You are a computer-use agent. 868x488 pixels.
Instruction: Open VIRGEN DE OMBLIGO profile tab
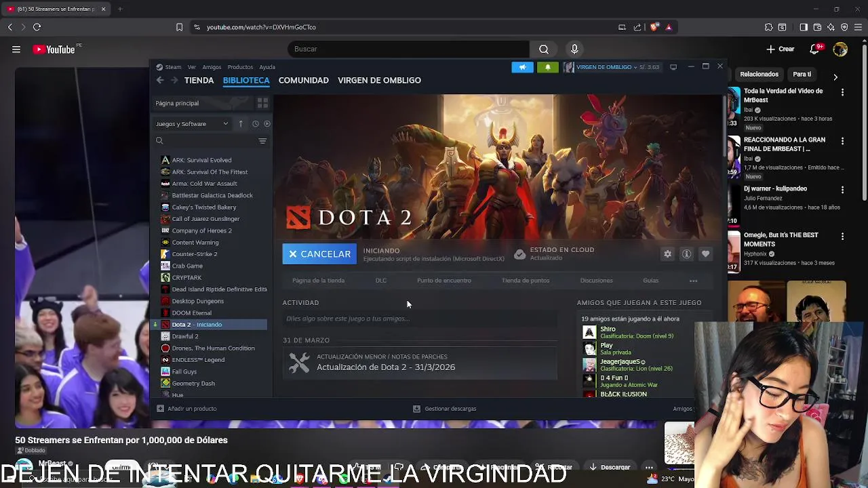(x=379, y=80)
